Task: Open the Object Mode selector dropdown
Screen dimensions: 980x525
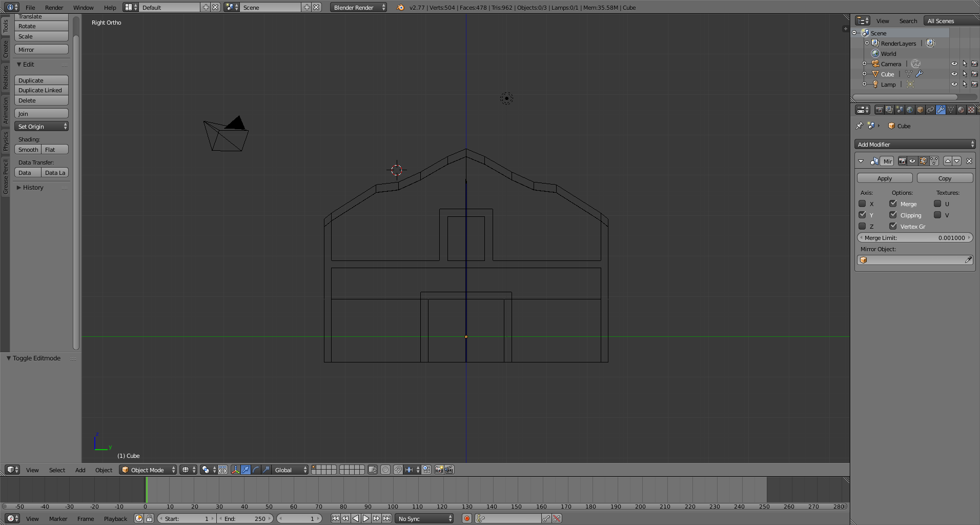Action: point(148,470)
